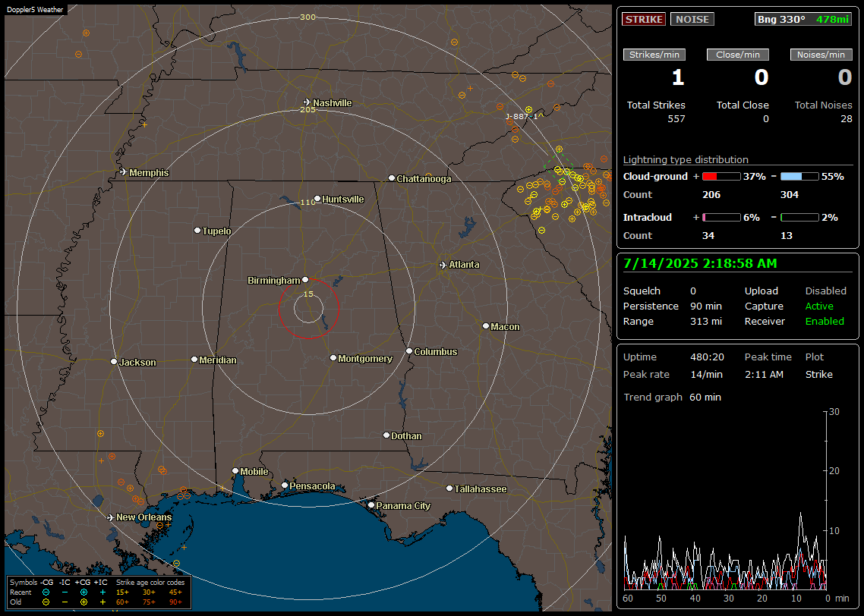
Task: Click the trend graph plot area
Action: (725, 500)
